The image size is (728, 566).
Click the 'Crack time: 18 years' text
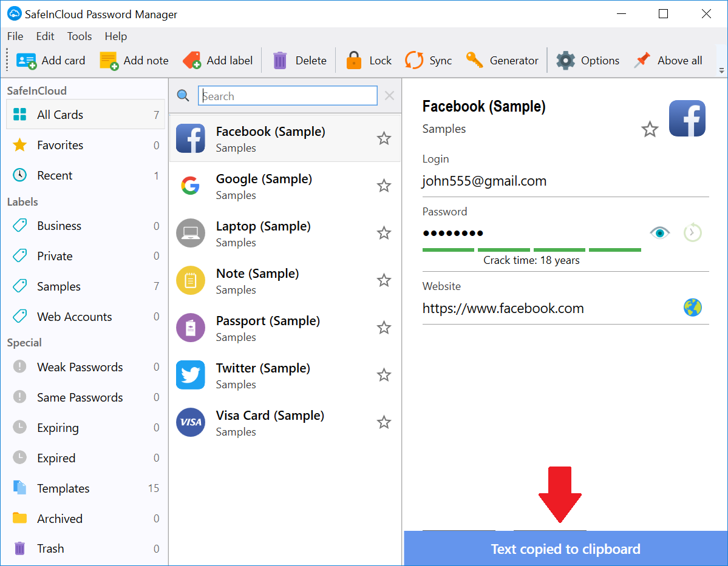point(532,260)
